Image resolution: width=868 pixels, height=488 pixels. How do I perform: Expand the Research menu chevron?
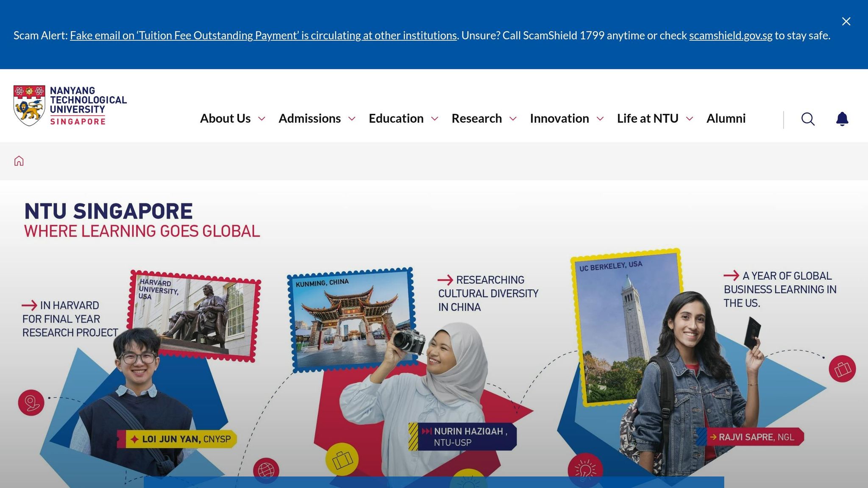(513, 119)
